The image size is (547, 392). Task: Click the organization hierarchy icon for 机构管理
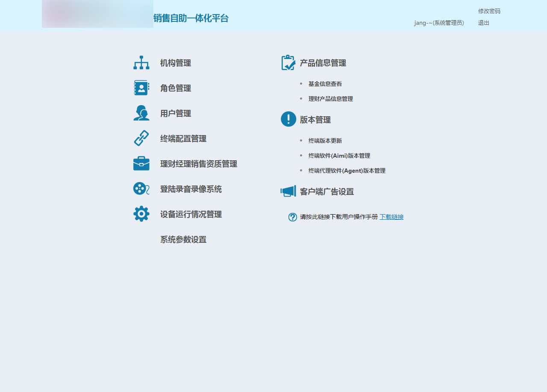coord(141,63)
